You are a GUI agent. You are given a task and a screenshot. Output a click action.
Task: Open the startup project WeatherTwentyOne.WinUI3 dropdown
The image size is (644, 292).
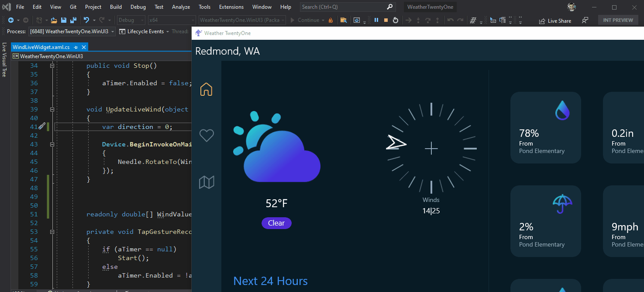tap(242, 20)
